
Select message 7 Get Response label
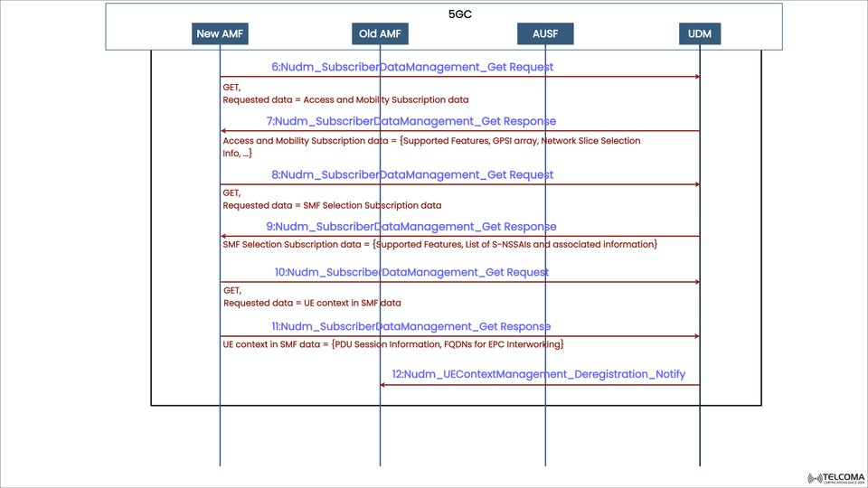pyautogui.click(x=411, y=121)
